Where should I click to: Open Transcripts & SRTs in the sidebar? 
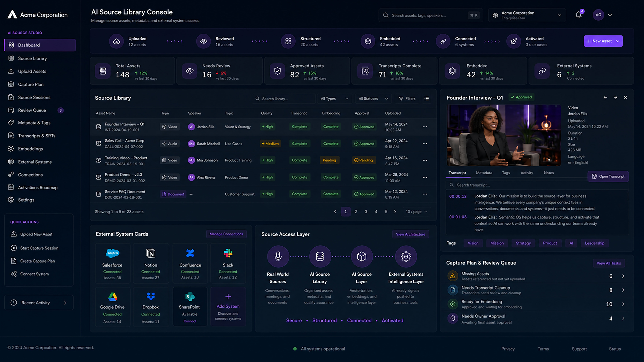tap(40, 136)
